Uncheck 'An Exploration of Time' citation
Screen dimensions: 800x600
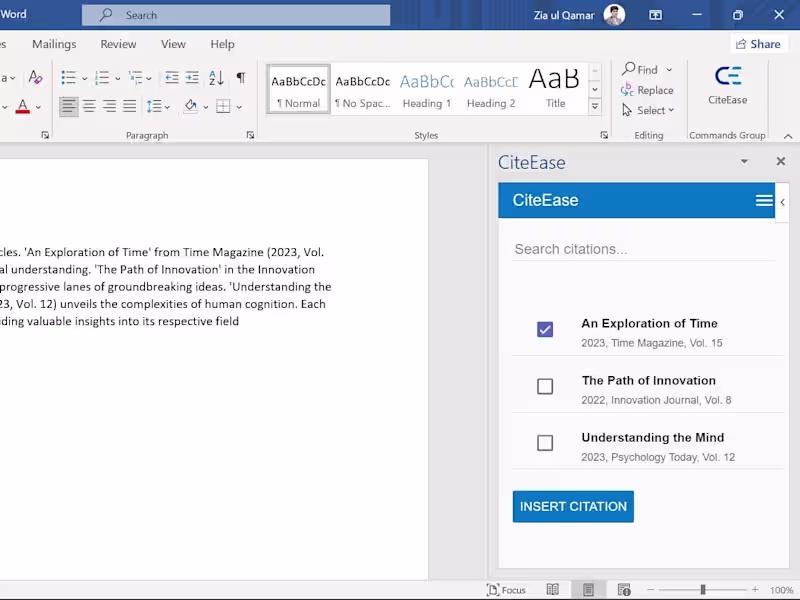click(545, 330)
